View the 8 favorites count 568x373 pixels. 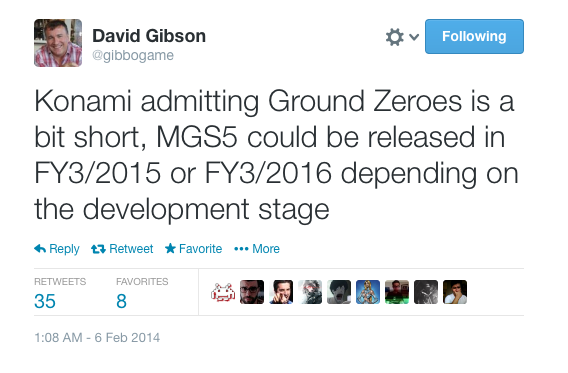(121, 301)
